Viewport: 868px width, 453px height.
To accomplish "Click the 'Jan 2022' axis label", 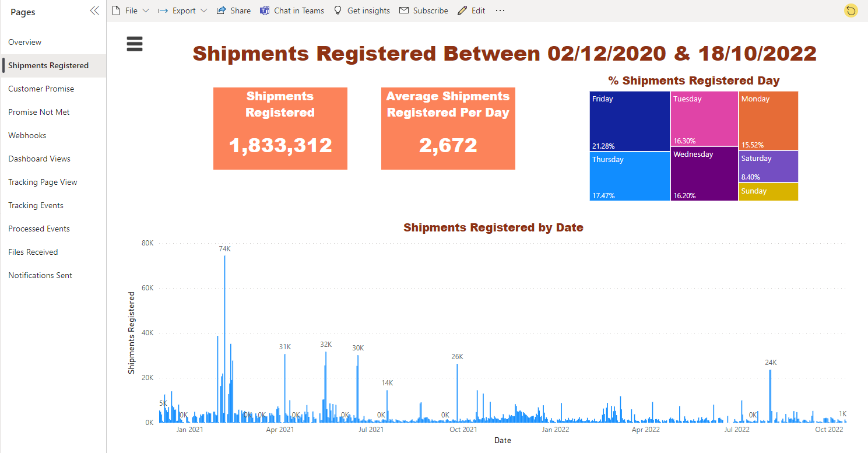I will (556, 430).
